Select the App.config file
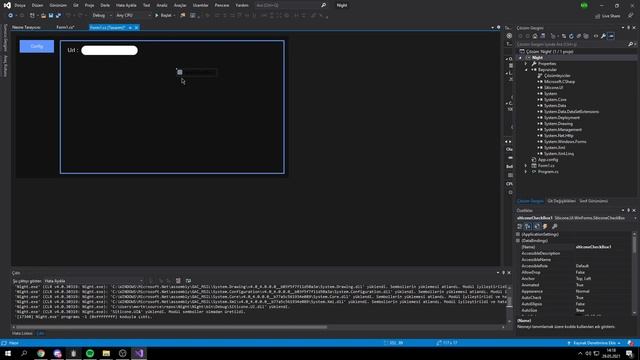 (x=548, y=160)
